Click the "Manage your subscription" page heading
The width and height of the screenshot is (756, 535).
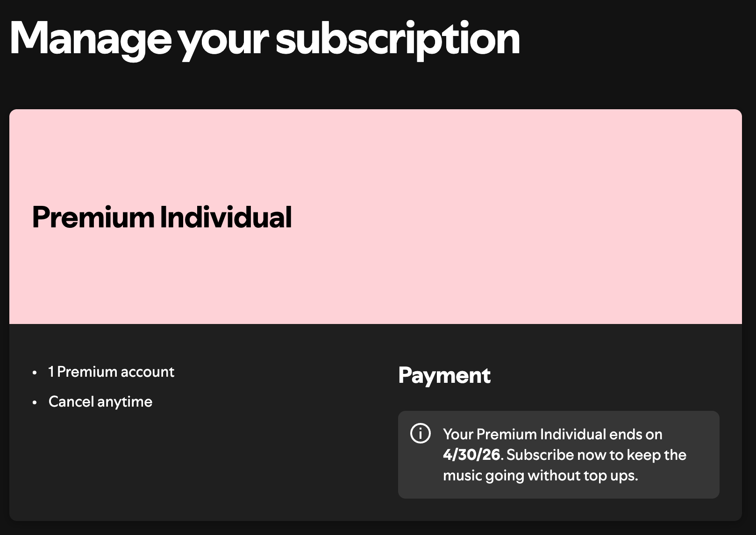coord(264,40)
